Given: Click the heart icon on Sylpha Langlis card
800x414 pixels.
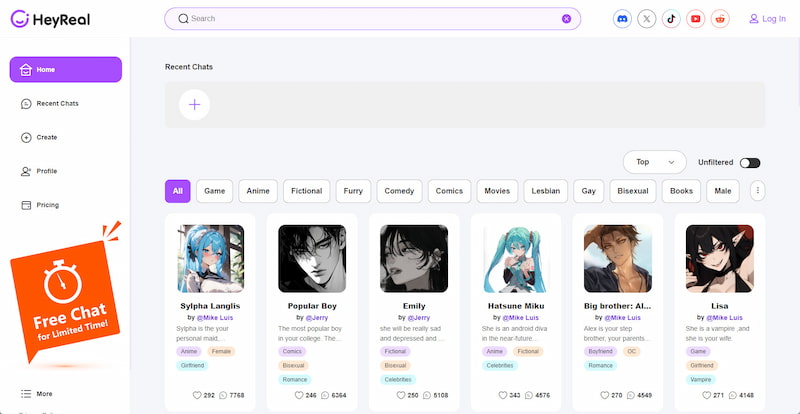Looking at the screenshot, I should click(x=197, y=395).
